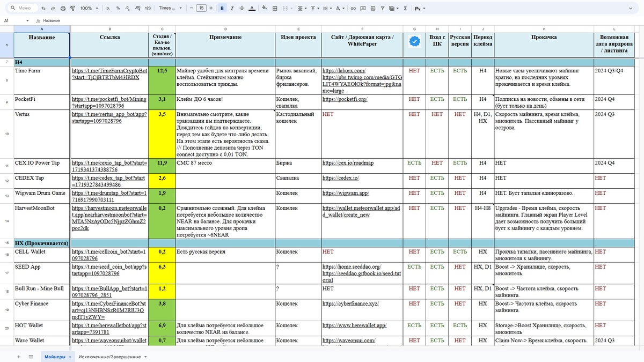644x362 pixels.
Task: Click the Redo arrow in toolbar
Action: click(53, 8)
